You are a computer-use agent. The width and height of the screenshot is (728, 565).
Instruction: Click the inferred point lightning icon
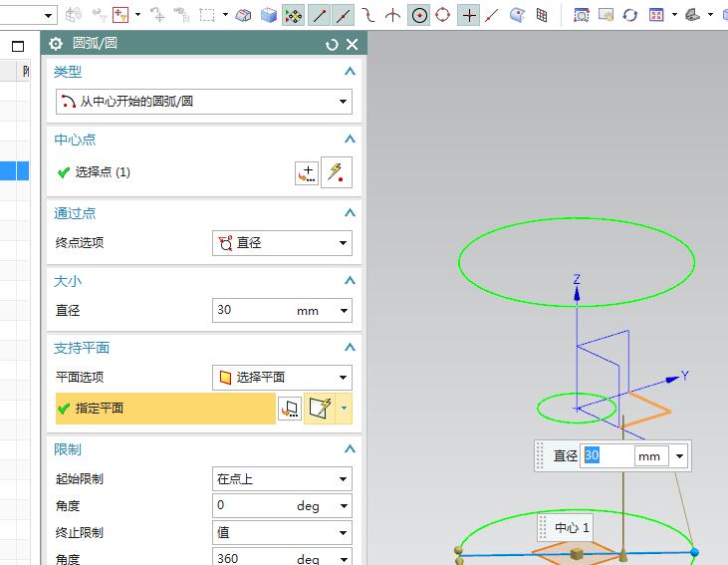tap(337, 172)
